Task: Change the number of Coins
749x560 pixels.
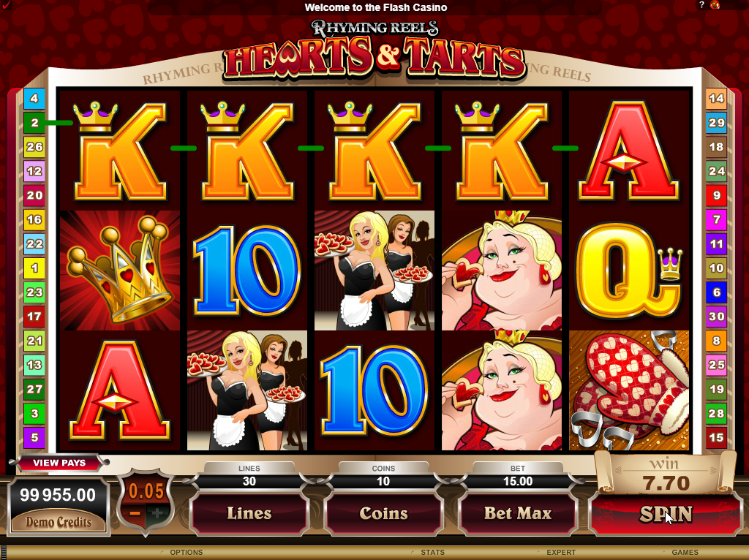Action: coord(383,514)
